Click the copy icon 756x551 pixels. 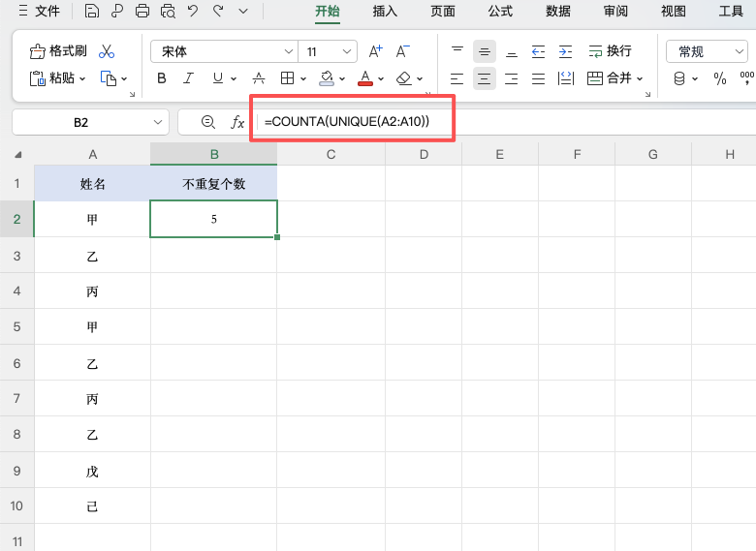109,78
